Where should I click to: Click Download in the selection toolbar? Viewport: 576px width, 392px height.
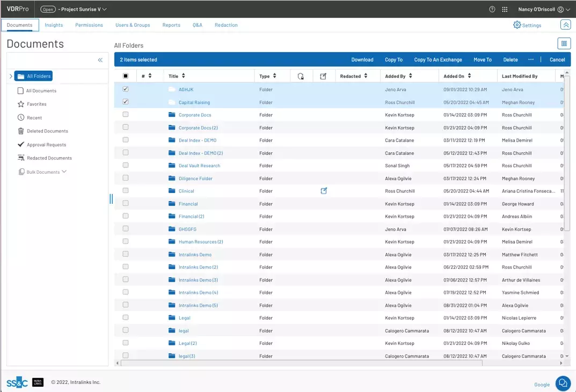pos(362,60)
